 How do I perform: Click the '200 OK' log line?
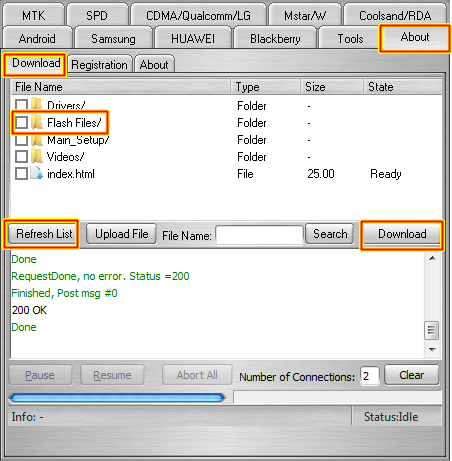pyautogui.click(x=29, y=310)
